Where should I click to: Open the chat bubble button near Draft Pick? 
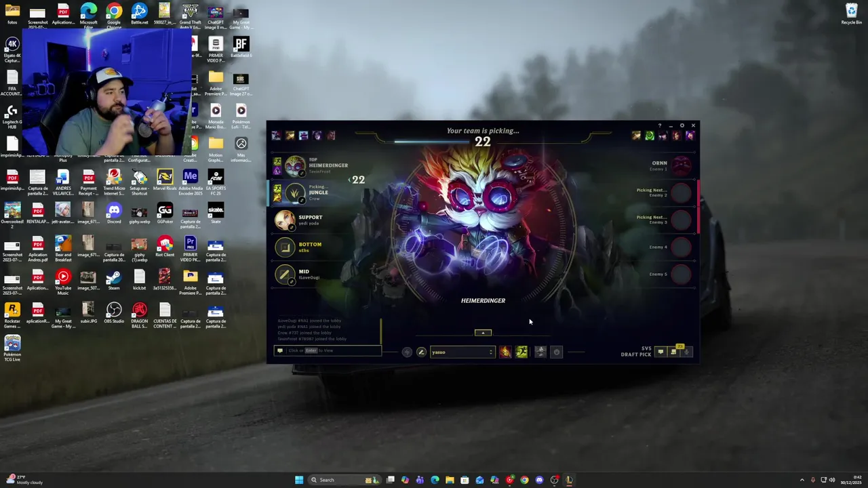pos(660,352)
